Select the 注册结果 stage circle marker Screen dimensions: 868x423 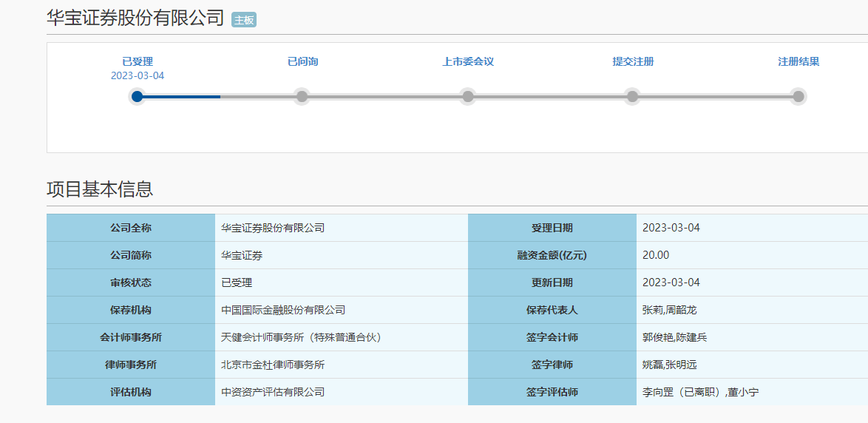pyautogui.click(x=798, y=96)
